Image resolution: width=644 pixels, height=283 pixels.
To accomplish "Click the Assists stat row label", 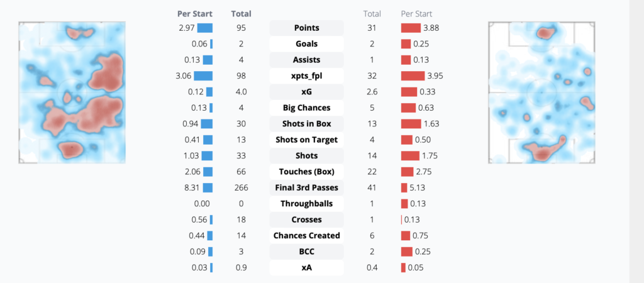I will pos(306,60).
